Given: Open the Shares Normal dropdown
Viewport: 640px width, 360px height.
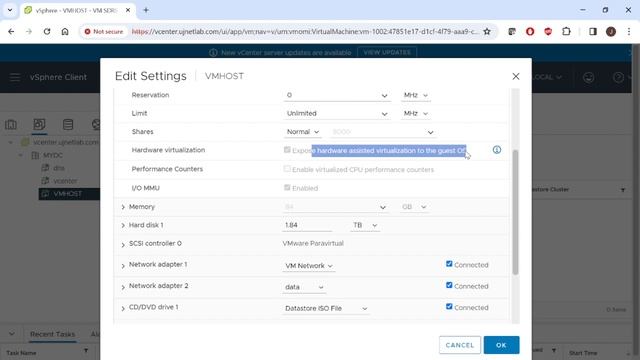Looking at the screenshot, I should coord(302,132).
